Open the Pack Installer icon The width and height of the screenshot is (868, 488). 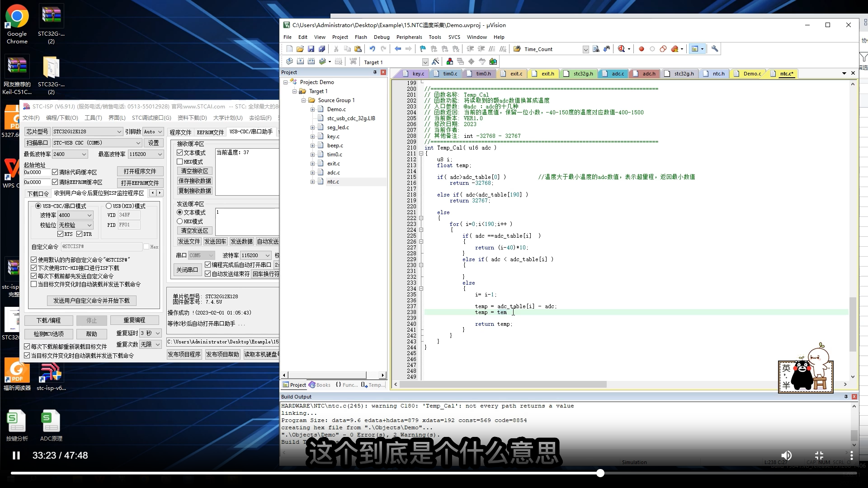(x=493, y=61)
